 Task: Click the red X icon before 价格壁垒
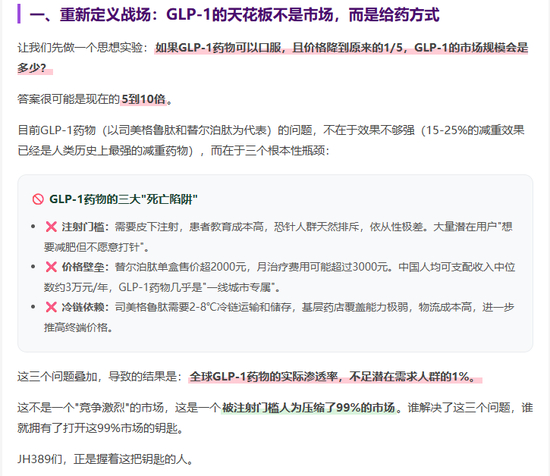tap(51, 267)
